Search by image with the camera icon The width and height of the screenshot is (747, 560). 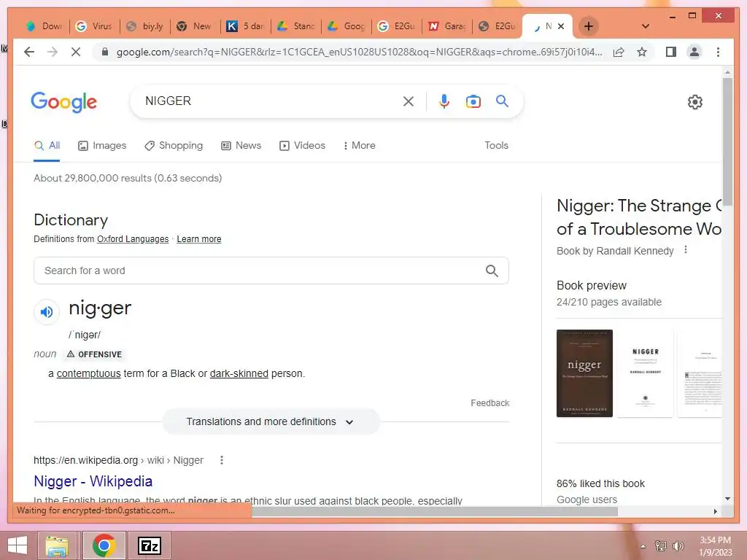pyautogui.click(x=473, y=101)
